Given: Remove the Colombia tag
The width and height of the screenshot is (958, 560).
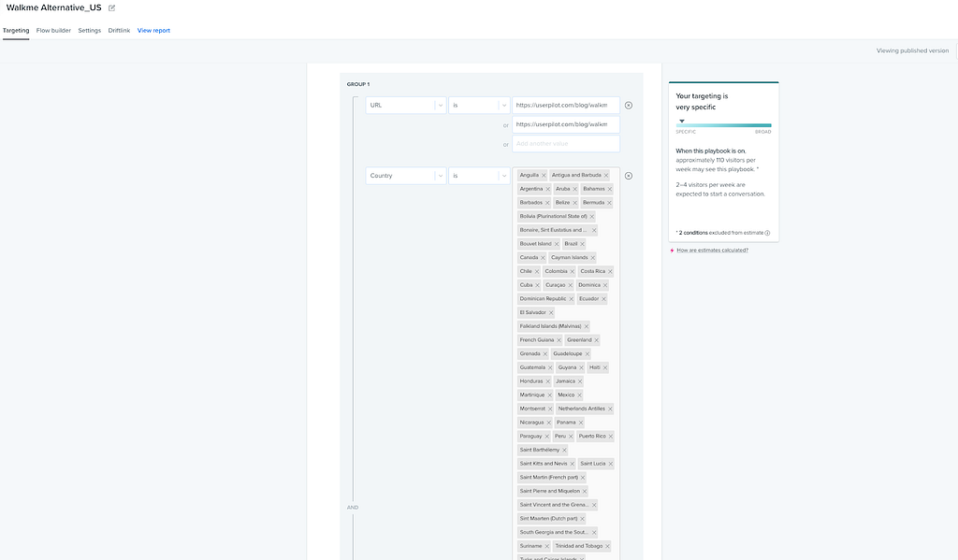Looking at the screenshot, I should coord(573,271).
